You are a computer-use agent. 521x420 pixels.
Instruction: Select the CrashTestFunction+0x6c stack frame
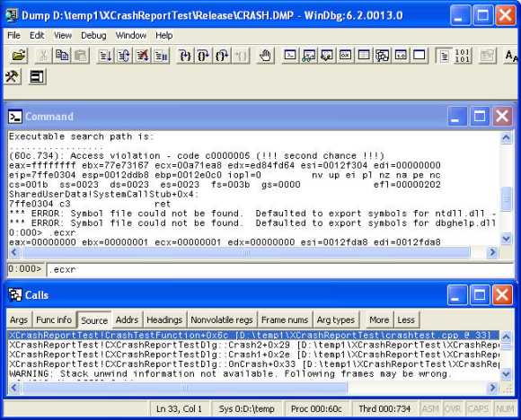253,335
